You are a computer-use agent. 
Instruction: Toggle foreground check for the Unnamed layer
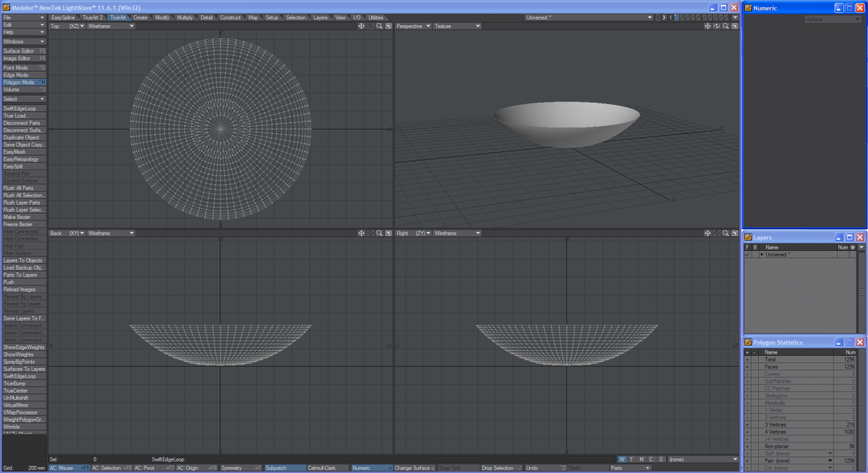(x=747, y=255)
